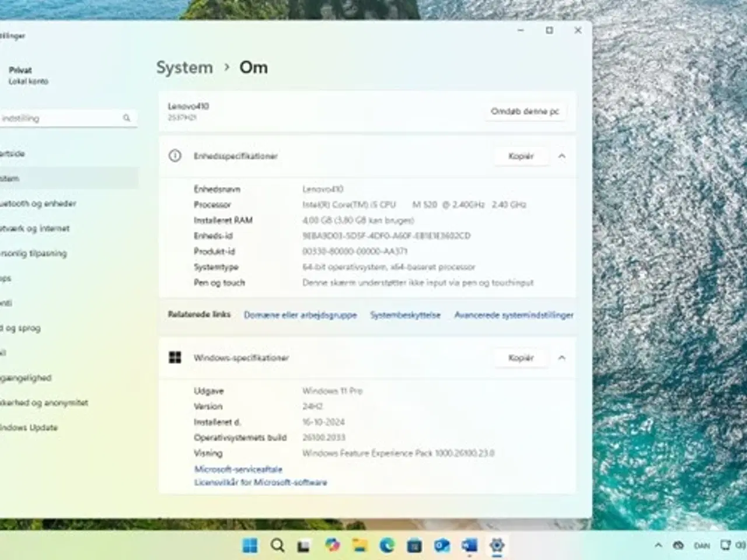Open Microsoft-serviceaftale link
The width and height of the screenshot is (747, 560).
click(x=238, y=469)
